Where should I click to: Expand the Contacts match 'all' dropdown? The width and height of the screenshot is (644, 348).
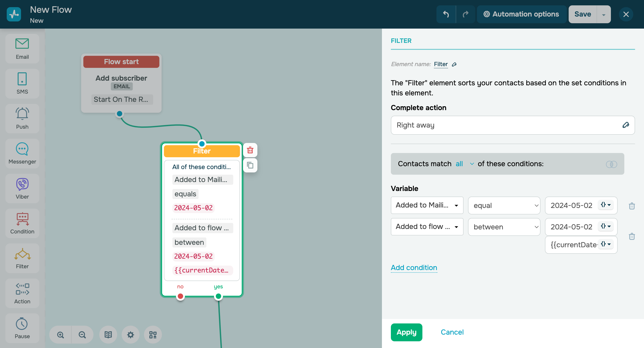pyautogui.click(x=464, y=164)
